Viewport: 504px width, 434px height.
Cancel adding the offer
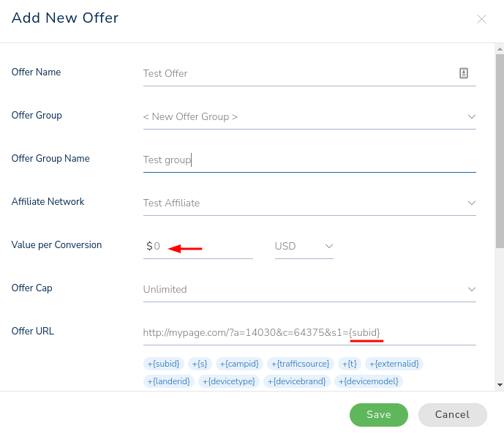click(452, 415)
